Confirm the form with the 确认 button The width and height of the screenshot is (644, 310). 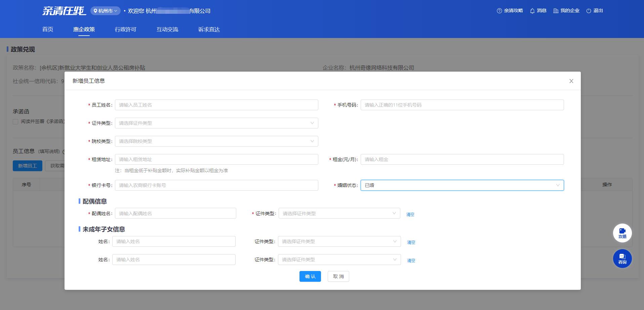click(310, 276)
